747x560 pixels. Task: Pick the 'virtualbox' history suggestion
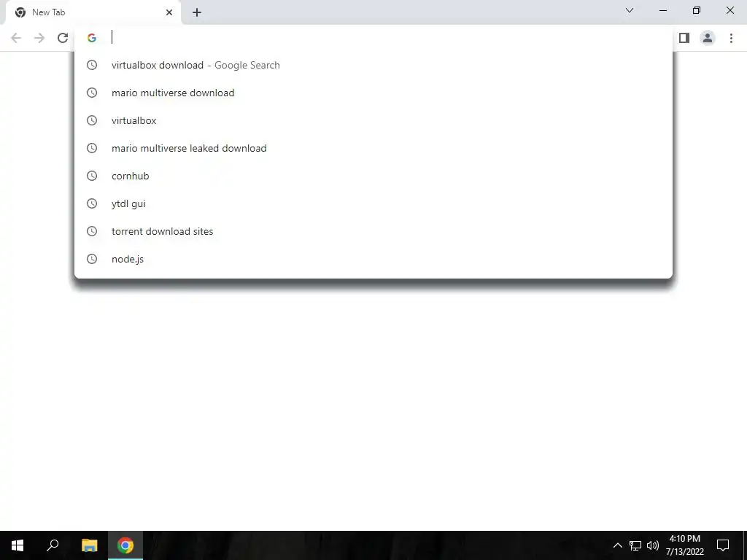coord(373,120)
